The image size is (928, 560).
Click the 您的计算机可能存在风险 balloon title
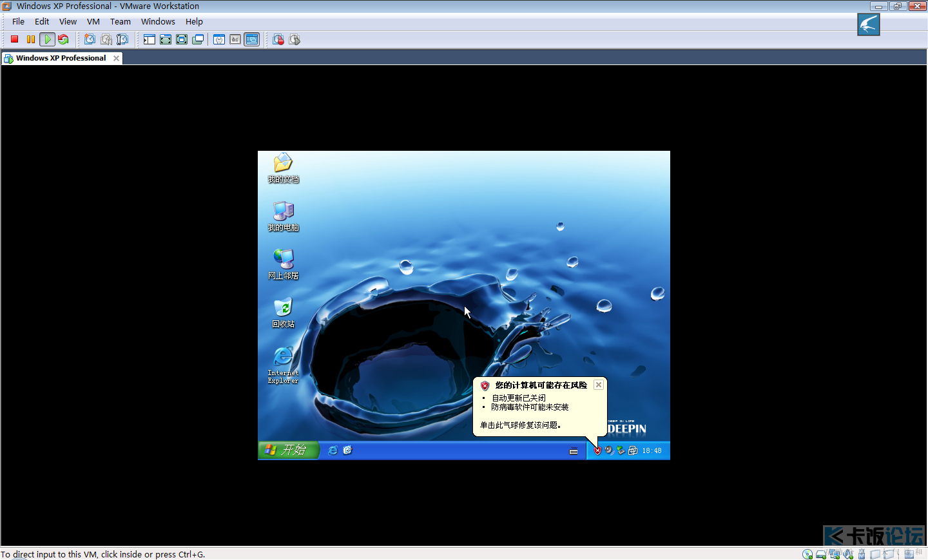[x=541, y=385]
